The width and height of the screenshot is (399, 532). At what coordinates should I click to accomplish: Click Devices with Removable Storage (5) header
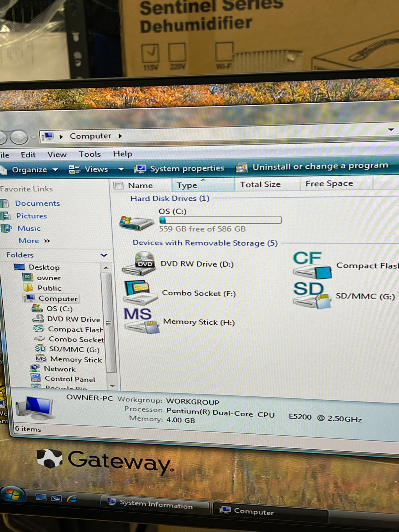coord(205,243)
